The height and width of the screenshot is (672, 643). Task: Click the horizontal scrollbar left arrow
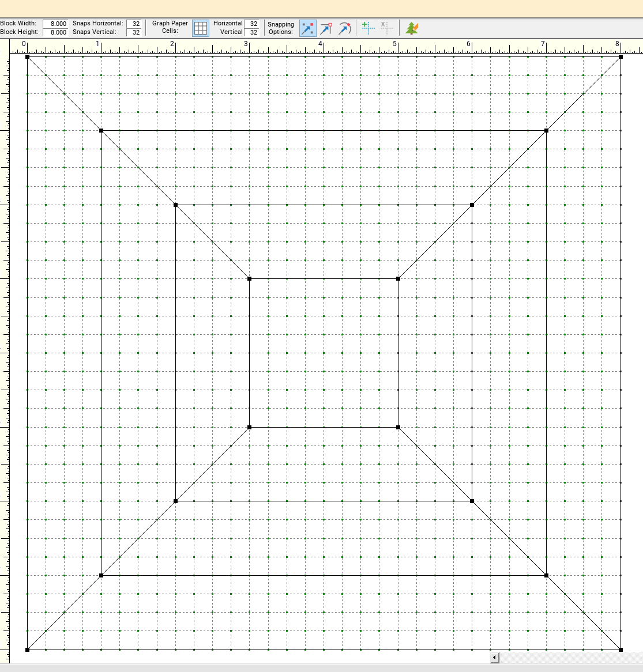494,658
